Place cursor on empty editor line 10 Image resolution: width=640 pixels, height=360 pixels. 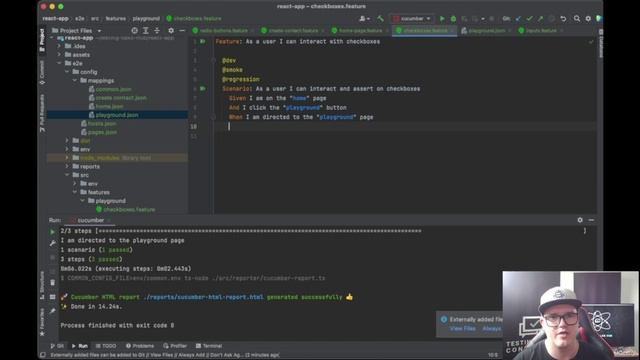(404, 127)
